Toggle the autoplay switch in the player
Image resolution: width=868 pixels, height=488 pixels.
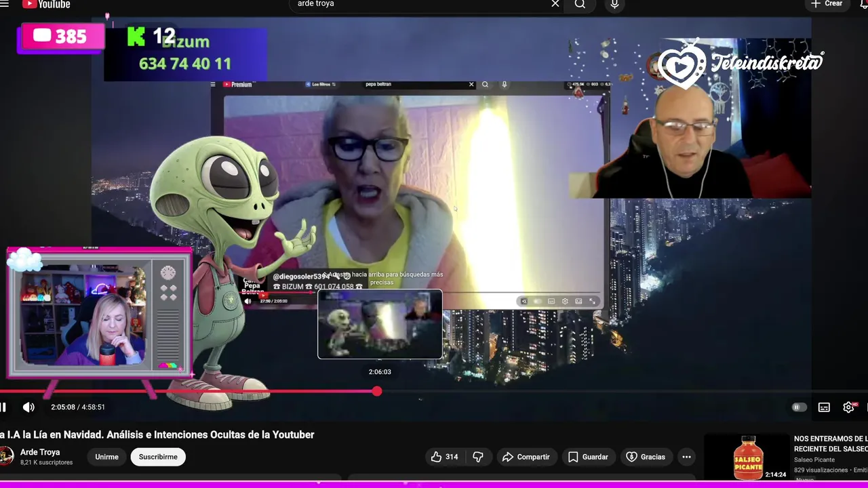click(800, 407)
